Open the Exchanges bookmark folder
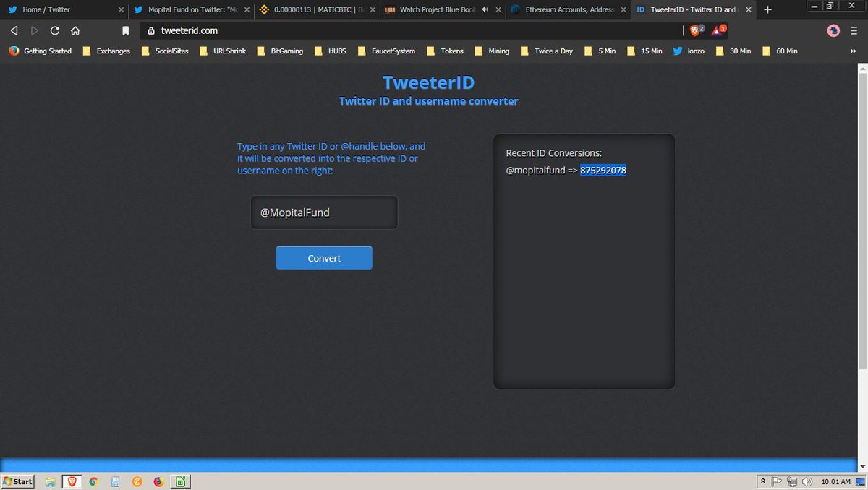This screenshot has height=490, width=868. click(106, 51)
